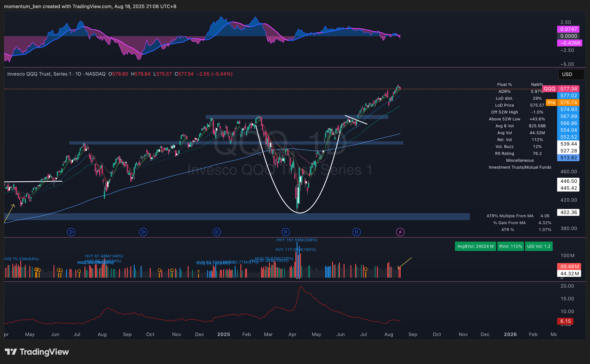Click the RVol 112% green badge
This screenshot has height=364, width=590.
[x=510, y=246]
